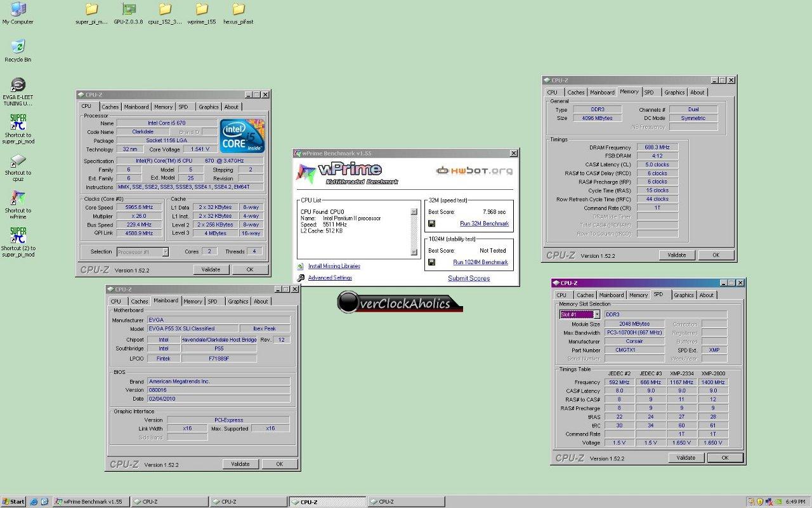Open the hexus_pifast folder
This screenshot has height=508, width=812.
coord(239,13)
